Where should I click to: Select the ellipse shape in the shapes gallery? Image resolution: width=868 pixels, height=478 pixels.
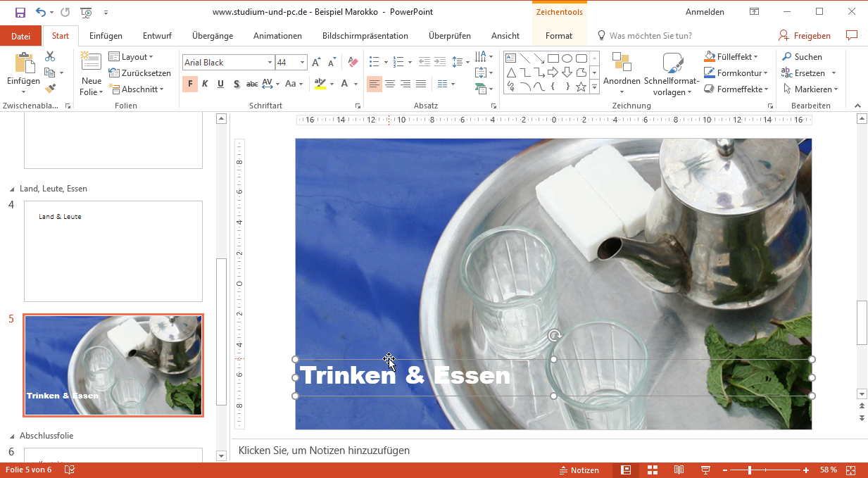click(x=567, y=58)
